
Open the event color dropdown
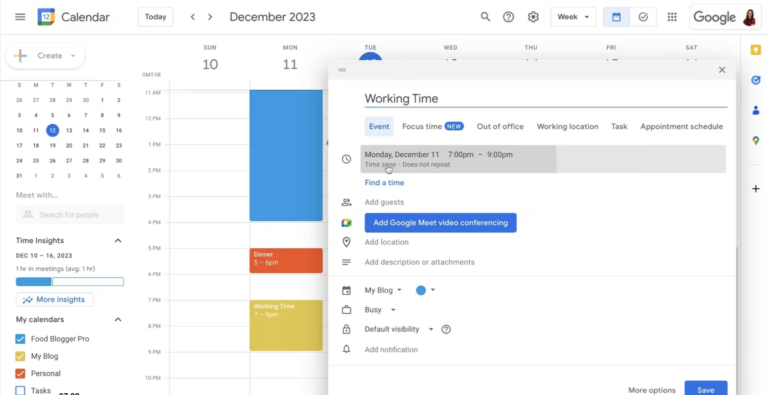click(425, 290)
